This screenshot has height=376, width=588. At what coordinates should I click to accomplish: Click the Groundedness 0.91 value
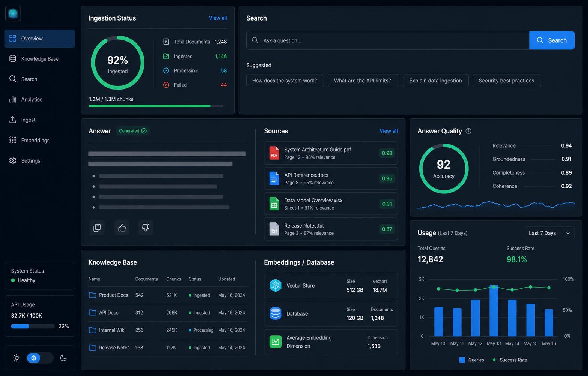tap(566, 159)
